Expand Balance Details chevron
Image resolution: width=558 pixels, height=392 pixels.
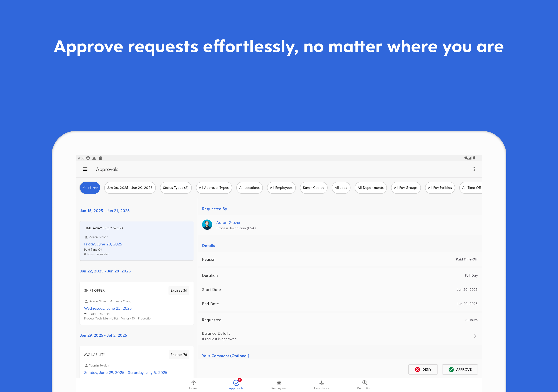[475, 336]
